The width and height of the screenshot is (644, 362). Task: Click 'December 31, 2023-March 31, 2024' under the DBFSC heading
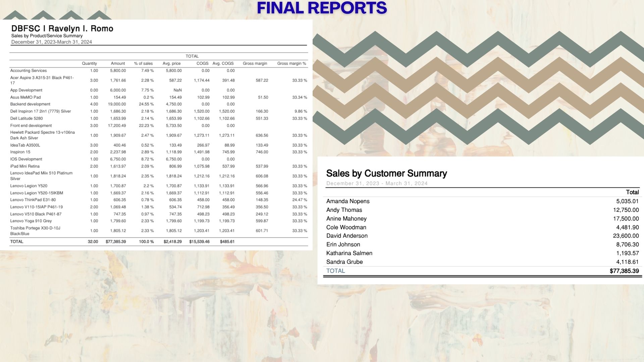[52, 42]
